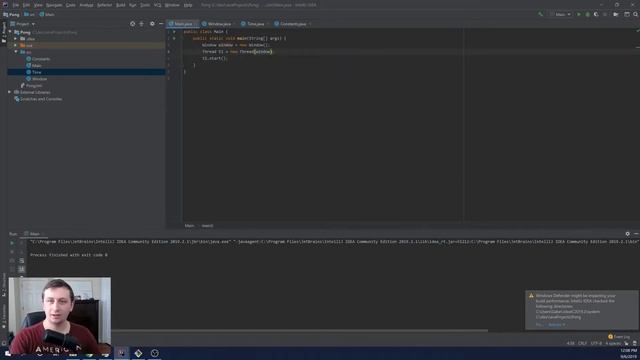The width and height of the screenshot is (640, 360).
Task: Collapse the src folder node
Action: [16, 52]
